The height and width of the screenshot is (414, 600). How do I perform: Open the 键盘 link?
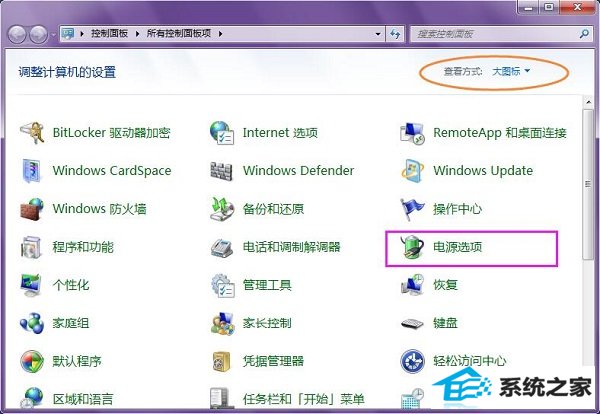[445, 323]
